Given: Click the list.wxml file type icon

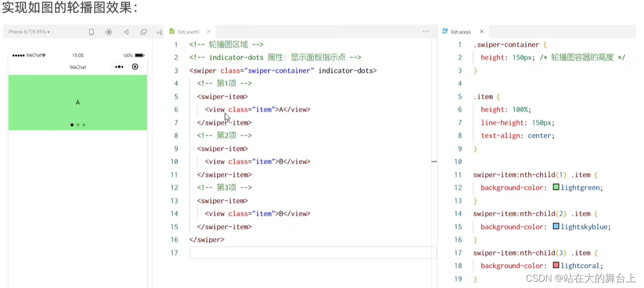Looking at the screenshot, I should coord(172,32).
